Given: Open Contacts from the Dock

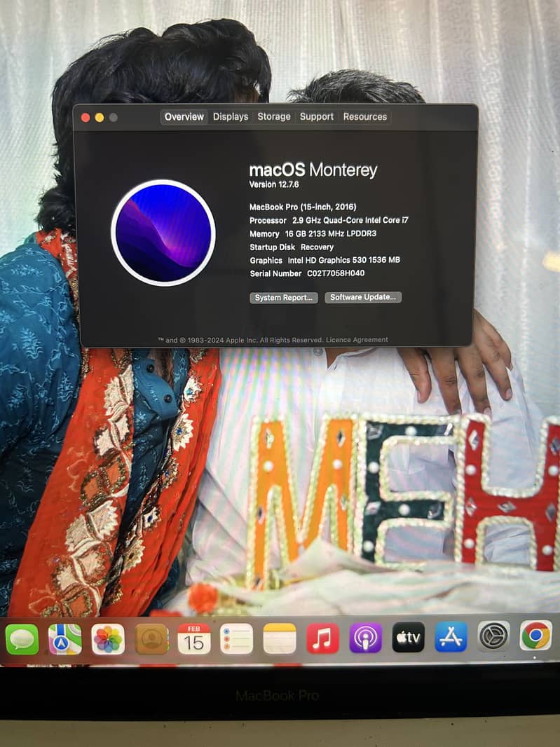Looking at the screenshot, I should 151,638.
